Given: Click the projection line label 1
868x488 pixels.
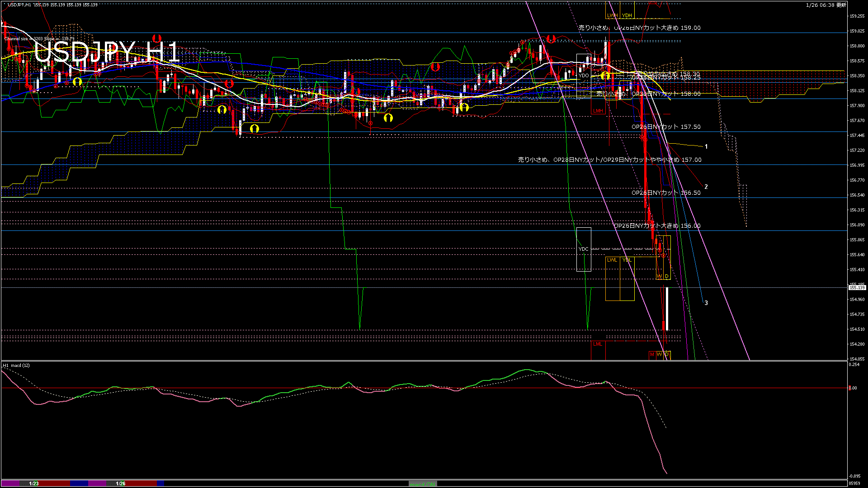Looking at the screenshot, I should [x=706, y=146].
